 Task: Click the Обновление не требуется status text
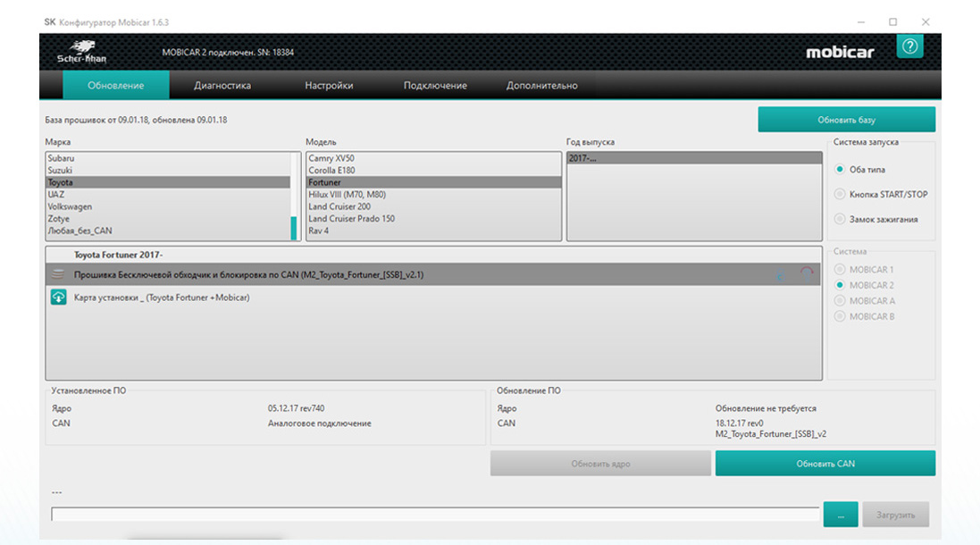point(766,408)
